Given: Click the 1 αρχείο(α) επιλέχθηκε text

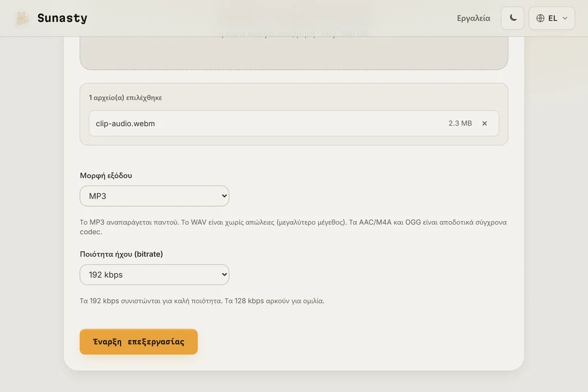Looking at the screenshot, I should 125,97.
